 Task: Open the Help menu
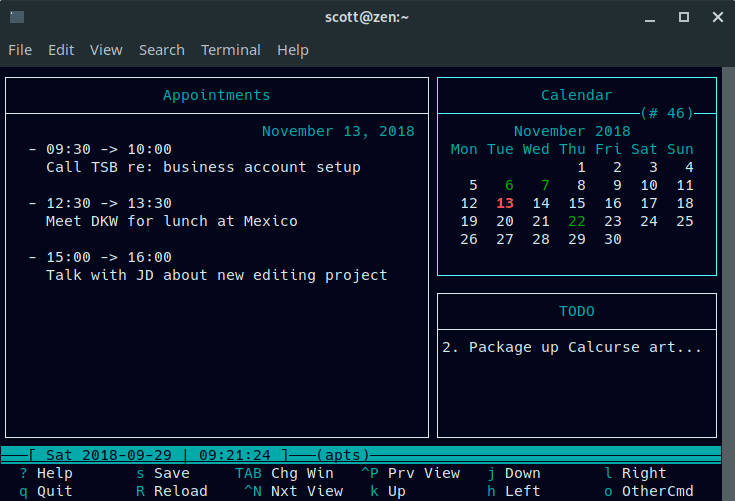[292, 50]
